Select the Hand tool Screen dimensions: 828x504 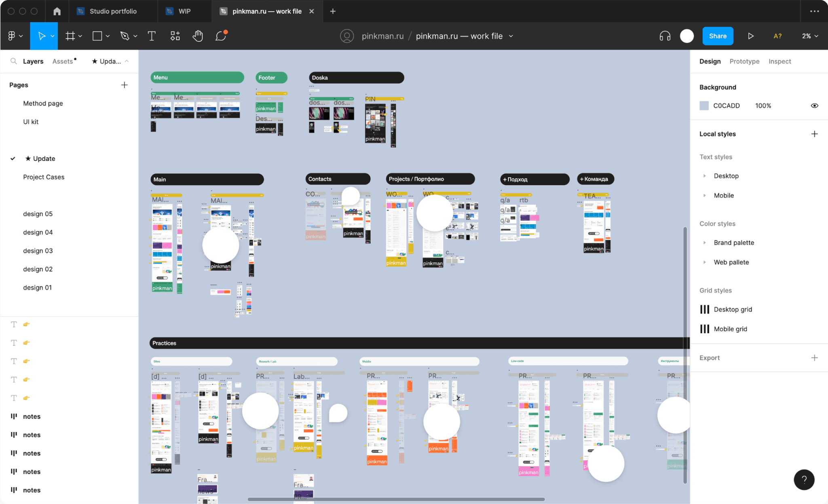tap(198, 36)
